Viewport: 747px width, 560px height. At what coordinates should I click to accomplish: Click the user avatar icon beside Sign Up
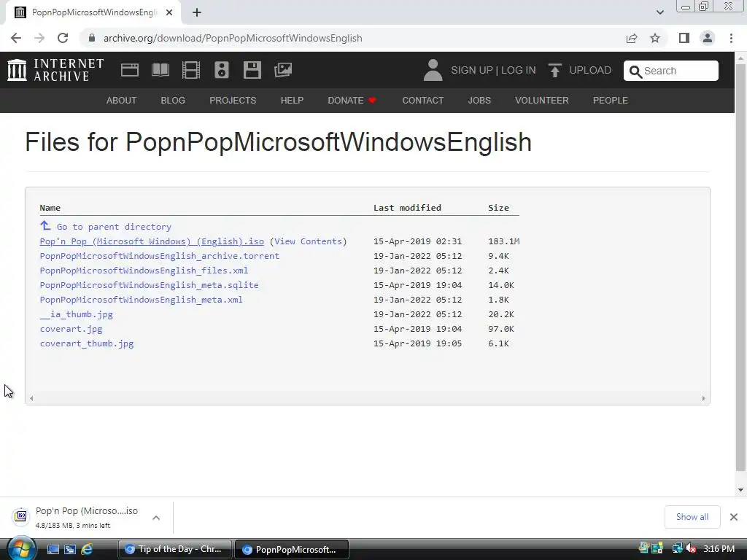point(433,70)
